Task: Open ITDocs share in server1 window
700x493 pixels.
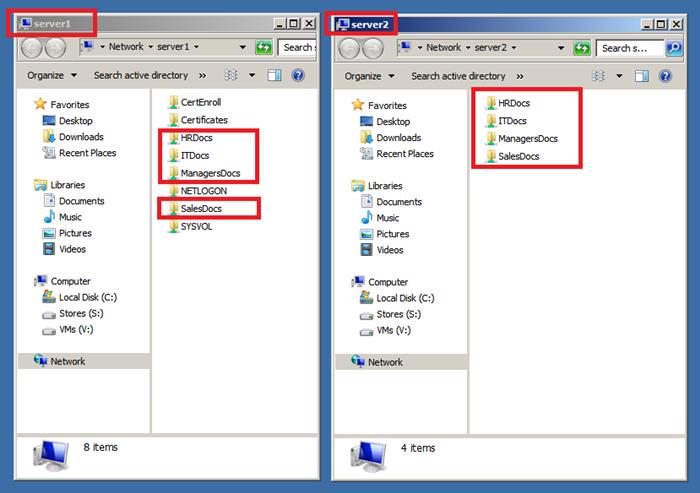Action: [189, 155]
